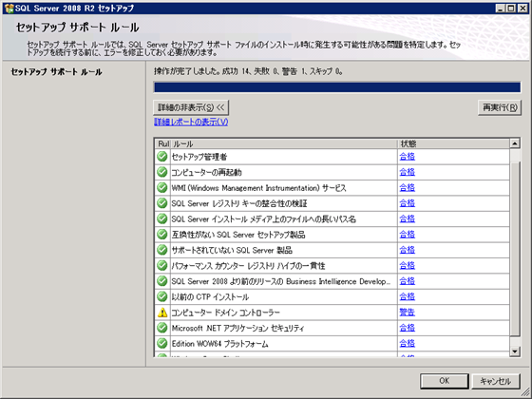Click check icon for 以前の CTP インストール row
The height and width of the screenshot is (399, 532).
click(162, 296)
